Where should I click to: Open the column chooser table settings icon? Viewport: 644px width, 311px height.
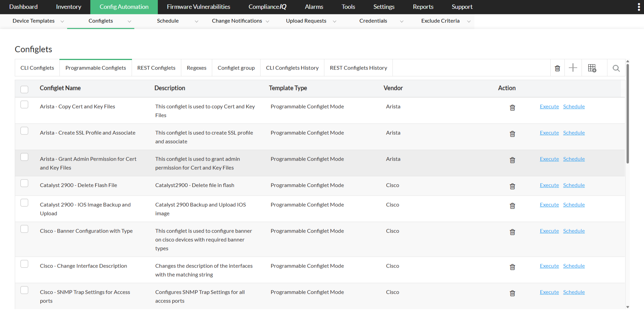coord(592,68)
